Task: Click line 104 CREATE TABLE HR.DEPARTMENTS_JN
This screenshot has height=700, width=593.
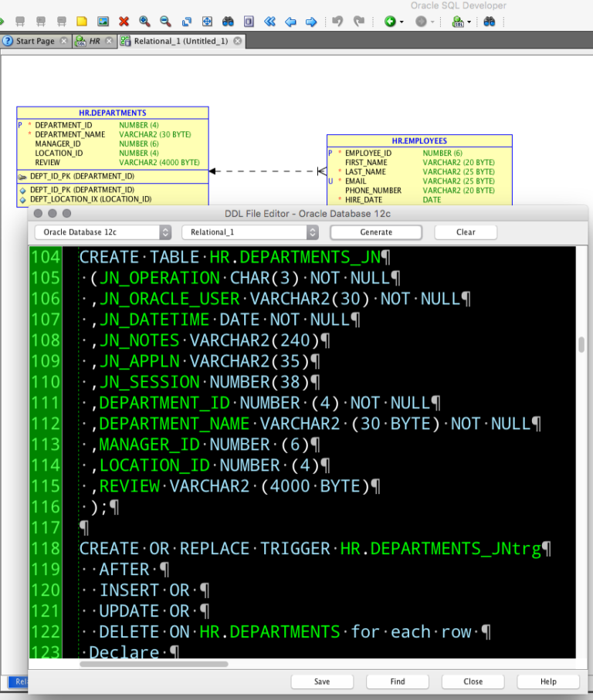Action: (x=235, y=257)
